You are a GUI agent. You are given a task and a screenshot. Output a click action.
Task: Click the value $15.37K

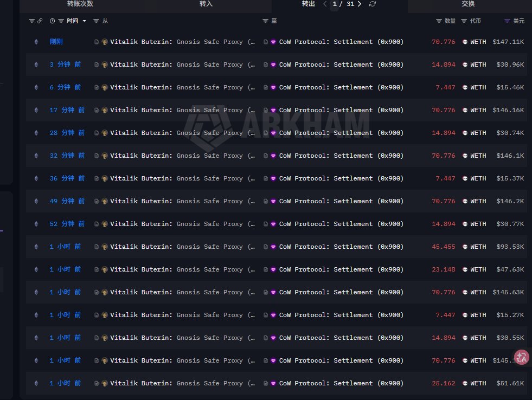click(x=510, y=178)
